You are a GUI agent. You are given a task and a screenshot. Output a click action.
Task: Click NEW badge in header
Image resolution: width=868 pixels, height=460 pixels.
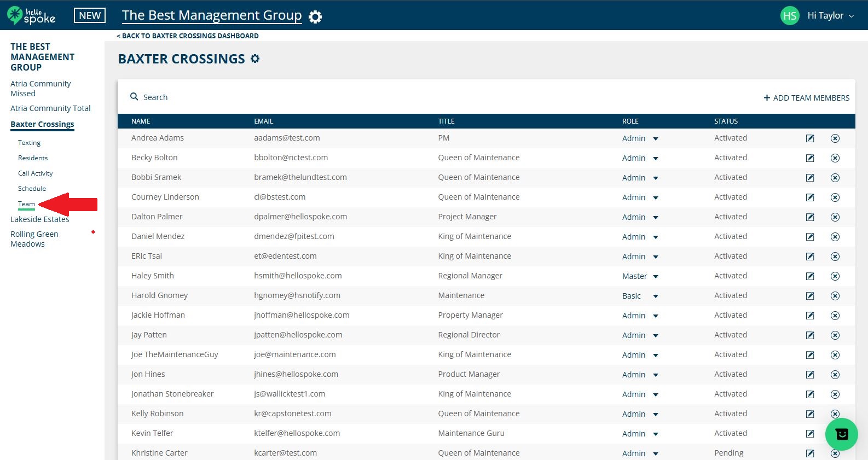[x=90, y=15]
